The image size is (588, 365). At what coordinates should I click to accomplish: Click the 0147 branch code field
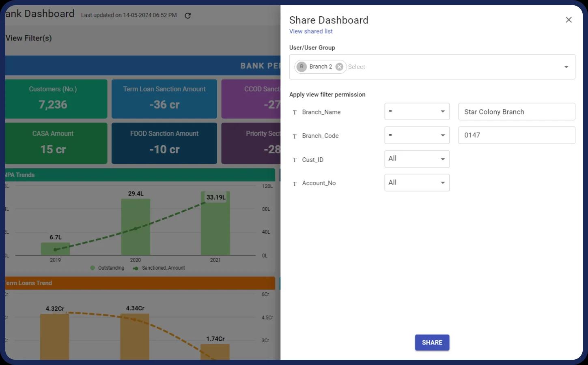[x=517, y=135]
